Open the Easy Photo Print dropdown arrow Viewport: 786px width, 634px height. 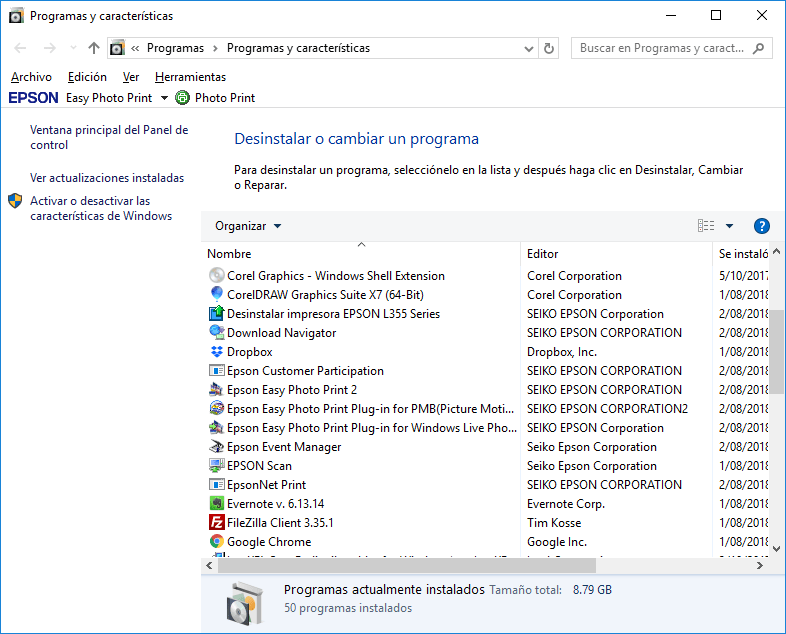click(x=164, y=98)
